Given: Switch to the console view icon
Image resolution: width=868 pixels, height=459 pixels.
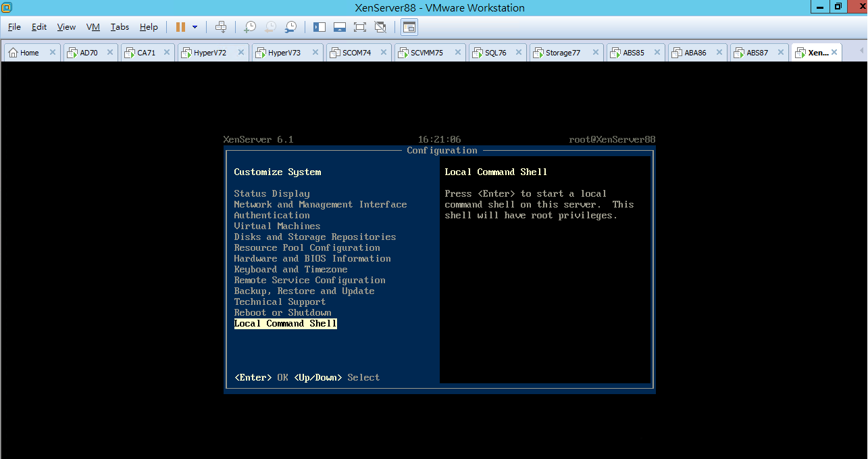Looking at the screenshot, I should click(x=409, y=27).
